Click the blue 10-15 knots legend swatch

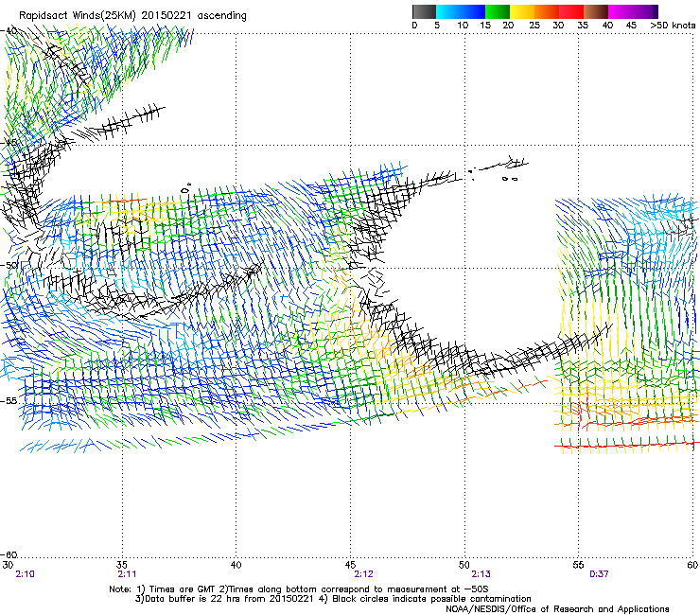pyautogui.click(x=472, y=11)
